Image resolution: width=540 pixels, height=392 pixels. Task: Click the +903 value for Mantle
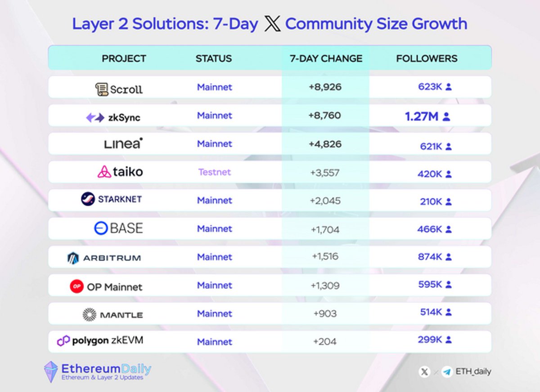(325, 313)
